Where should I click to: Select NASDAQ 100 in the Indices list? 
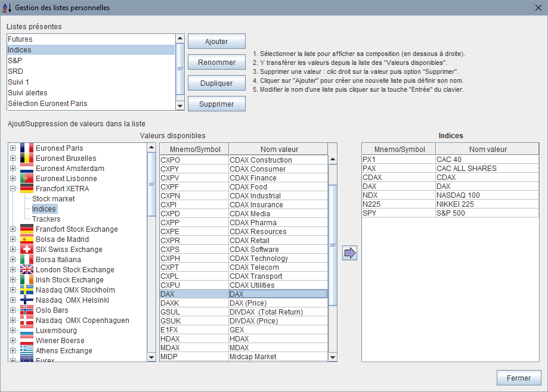click(450, 195)
